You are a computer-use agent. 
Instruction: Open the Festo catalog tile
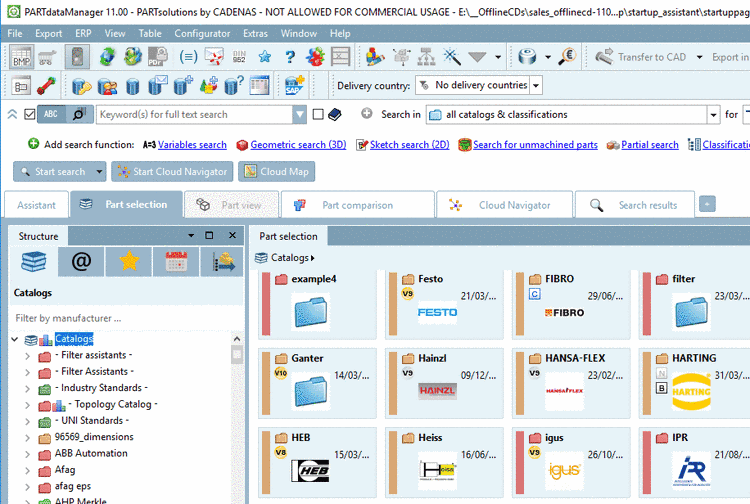coord(444,305)
